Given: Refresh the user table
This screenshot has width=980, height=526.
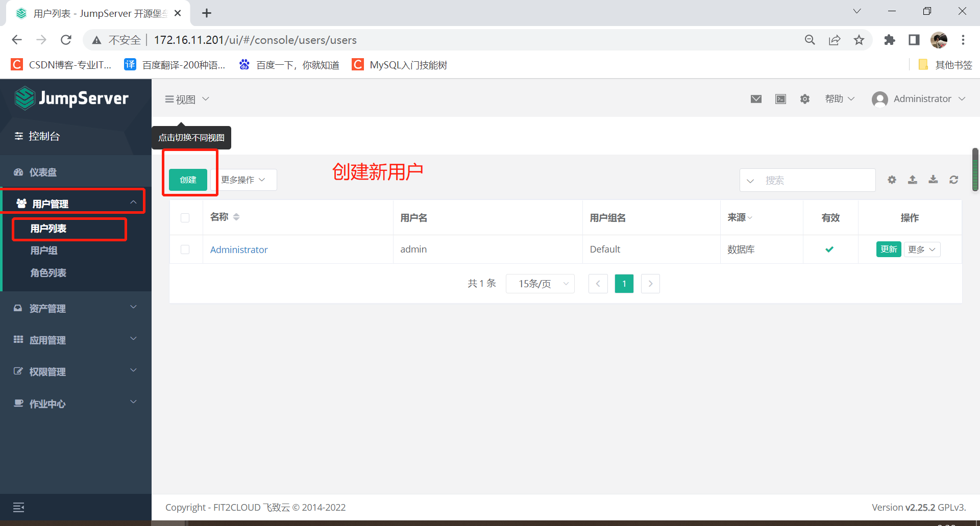Looking at the screenshot, I should tap(953, 180).
